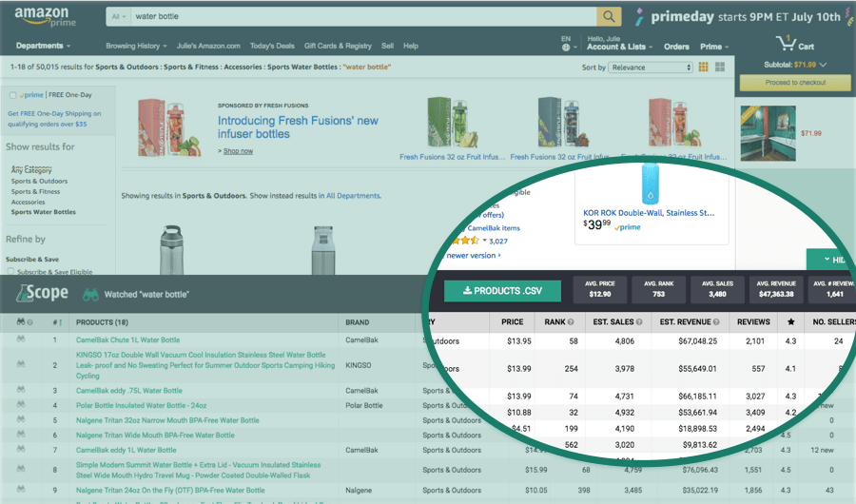856x504 pixels.
Task: Click AVG. REVENUE $47,363.38 stat box
Action: [x=776, y=289]
